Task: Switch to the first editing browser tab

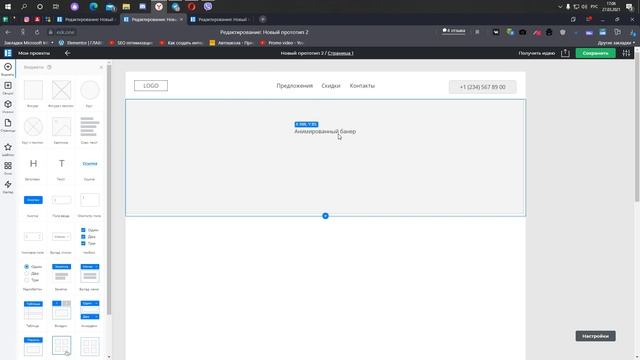Action: (x=86, y=19)
